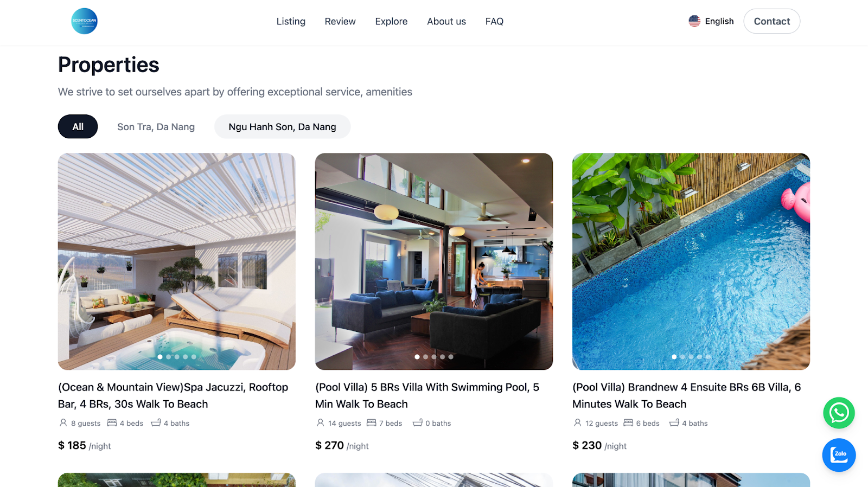
Task: Click guests icon under the $185 listing
Action: [63, 422]
